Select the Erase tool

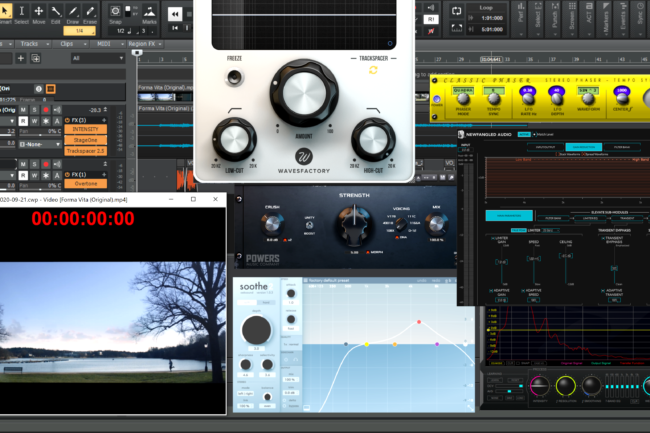(x=90, y=12)
